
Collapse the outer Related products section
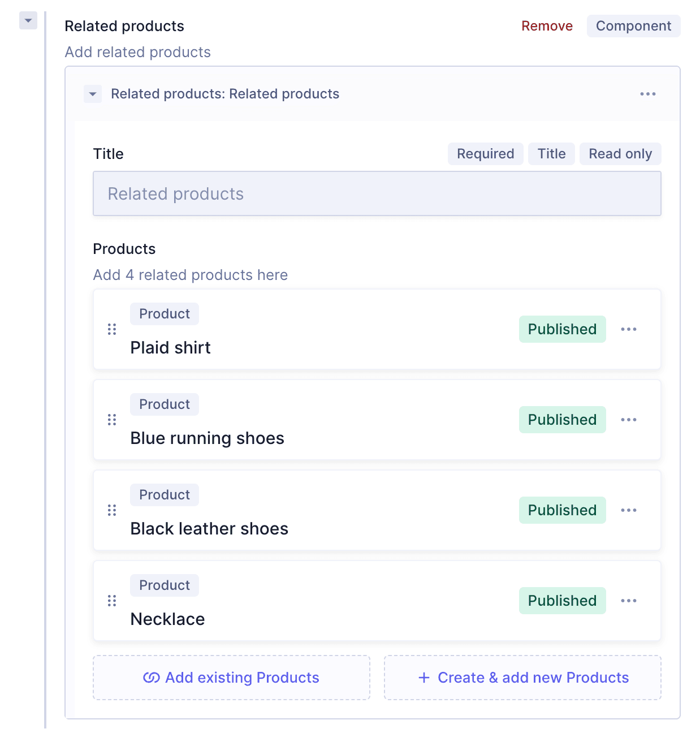tap(28, 20)
